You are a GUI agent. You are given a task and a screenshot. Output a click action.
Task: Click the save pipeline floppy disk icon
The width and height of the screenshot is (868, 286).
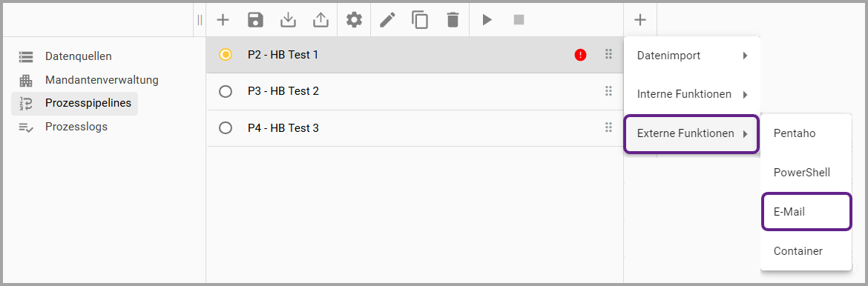(x=255, y=20)
